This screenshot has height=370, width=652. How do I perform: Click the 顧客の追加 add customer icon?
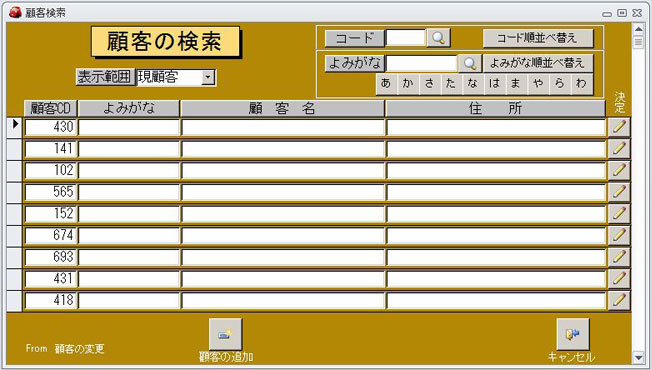225,334
